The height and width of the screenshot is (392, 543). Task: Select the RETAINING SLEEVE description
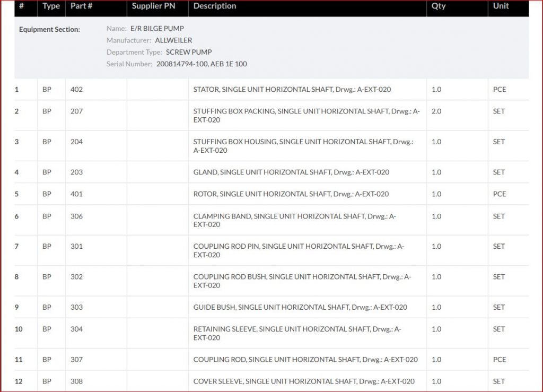click(x=297, y=333)
